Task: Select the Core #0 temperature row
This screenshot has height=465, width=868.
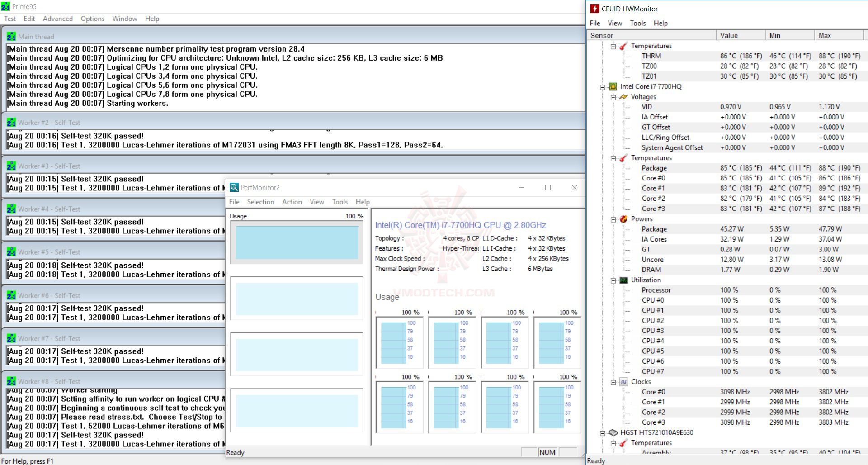Action: 653,178
